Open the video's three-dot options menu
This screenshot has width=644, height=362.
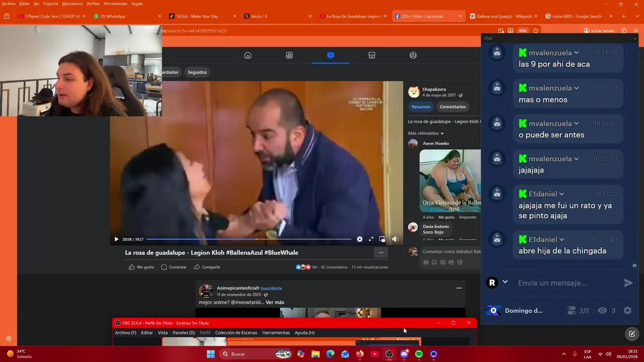coord(381,252)
